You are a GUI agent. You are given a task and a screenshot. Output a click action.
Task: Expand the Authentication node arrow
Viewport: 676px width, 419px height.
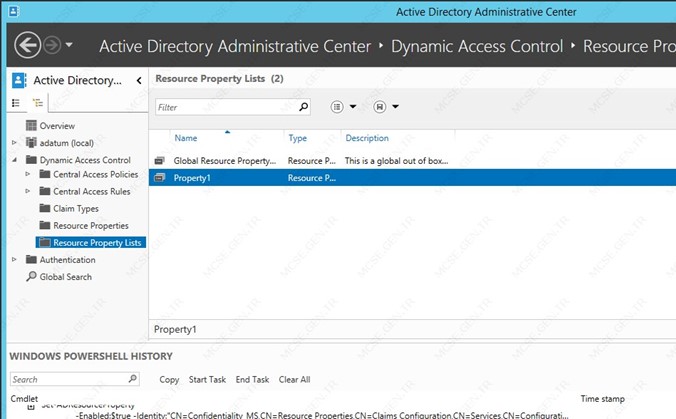[x=14, y=259]
